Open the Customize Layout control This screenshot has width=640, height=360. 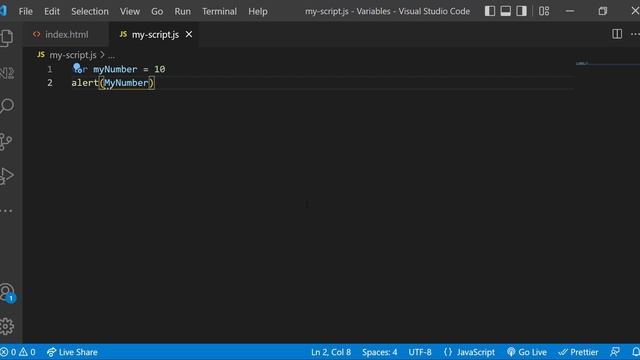pos(544,11)
